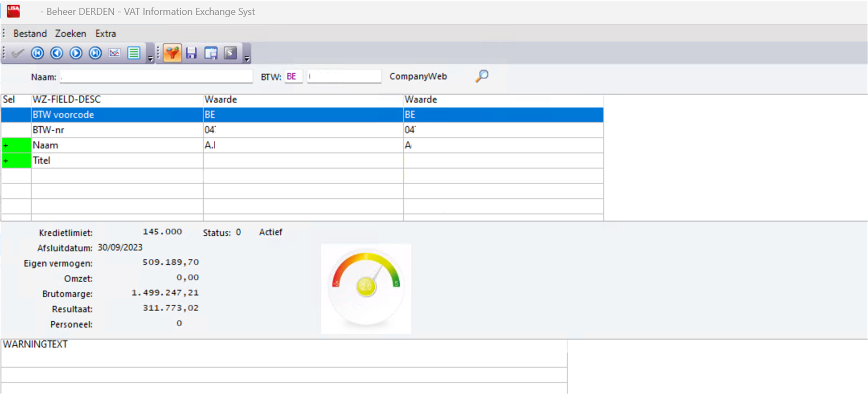Click the floppy disk save icon
The height and width of the screenshot is (394, 868).
191,53
